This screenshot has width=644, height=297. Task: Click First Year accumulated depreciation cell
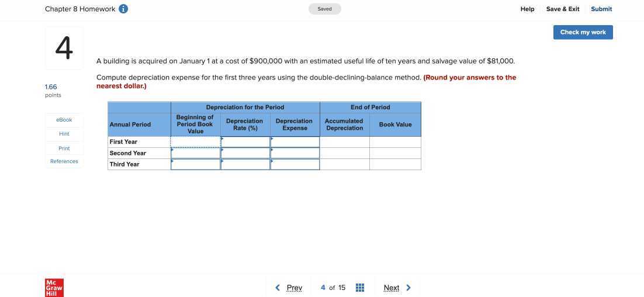345,141
